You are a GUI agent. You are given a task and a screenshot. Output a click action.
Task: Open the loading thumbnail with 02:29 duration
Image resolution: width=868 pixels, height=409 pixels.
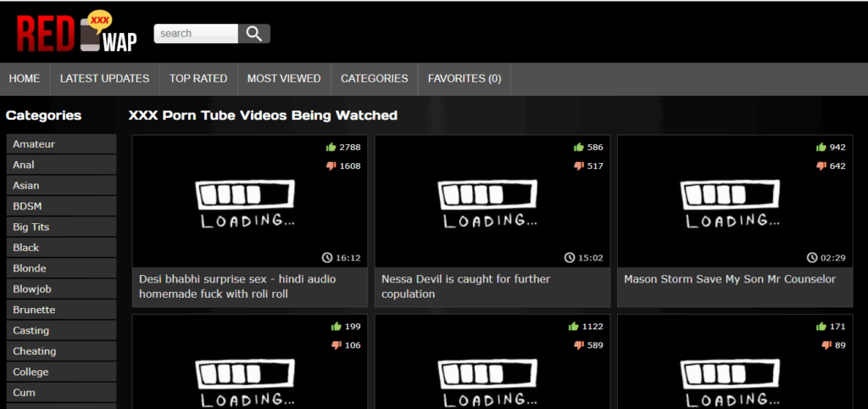(734, 202)
